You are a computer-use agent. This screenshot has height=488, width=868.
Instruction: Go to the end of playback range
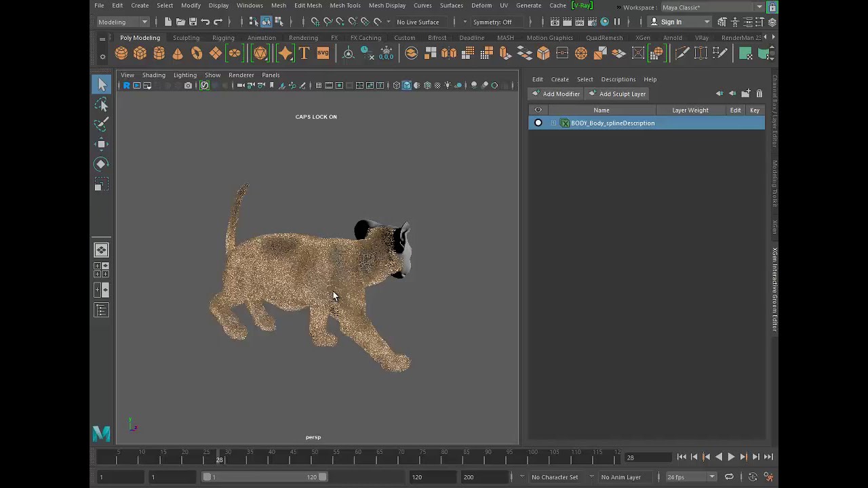pos(768,457)
